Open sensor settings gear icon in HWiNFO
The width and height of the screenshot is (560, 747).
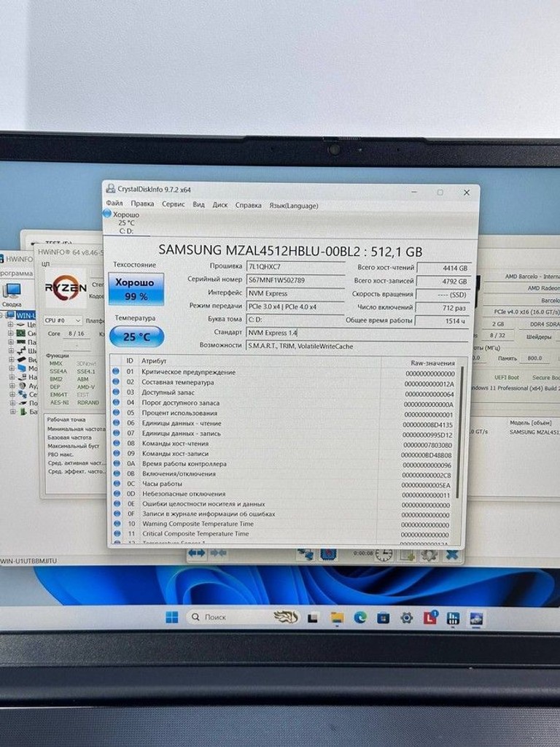429,555
